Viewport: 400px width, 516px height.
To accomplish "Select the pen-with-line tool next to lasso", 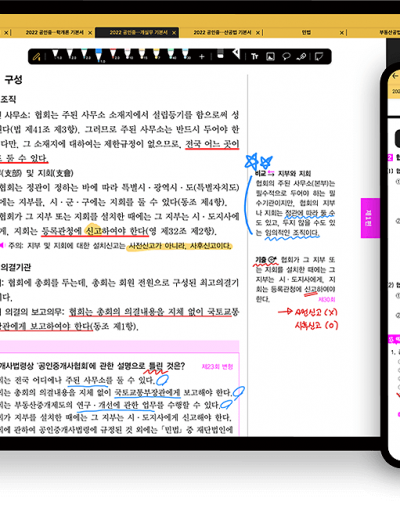I will [301, 56].
